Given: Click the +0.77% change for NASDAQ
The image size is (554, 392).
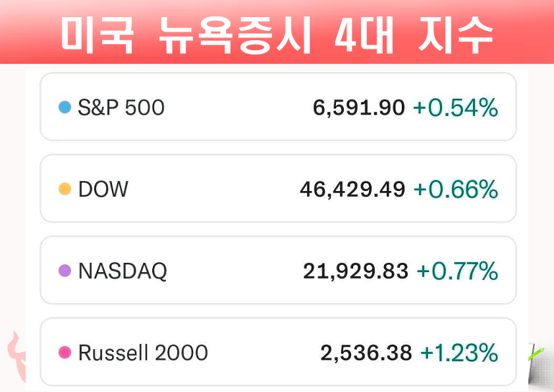Looking at the screenshot, I should coord(457,271).
